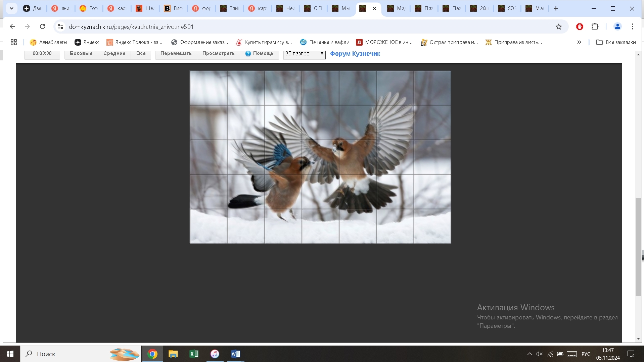Click the address bar URL
The image size is (644, 362).
click(x=131, y=27)
